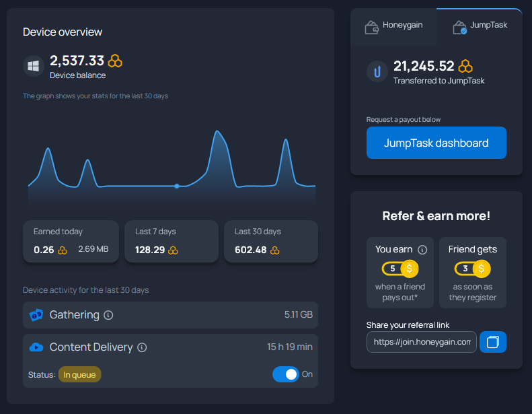Click Share your referral link label
This screenshot has width=532, height=414.
(x=408, y=325)
